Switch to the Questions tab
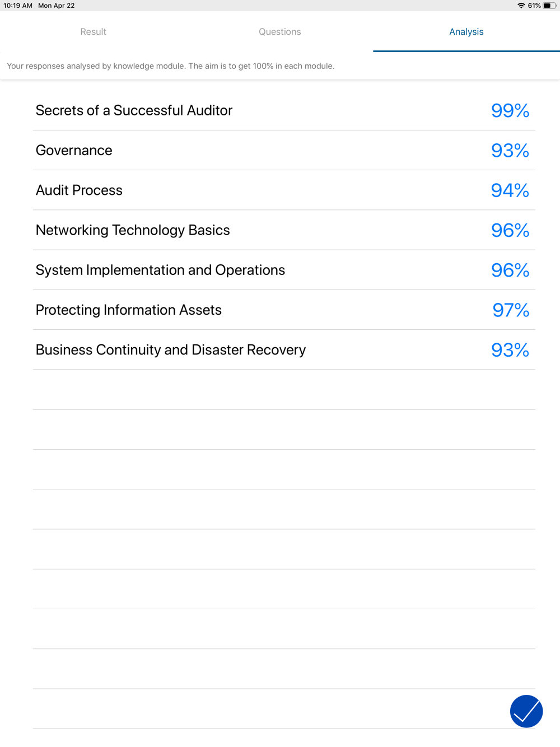 pos(280,32)
